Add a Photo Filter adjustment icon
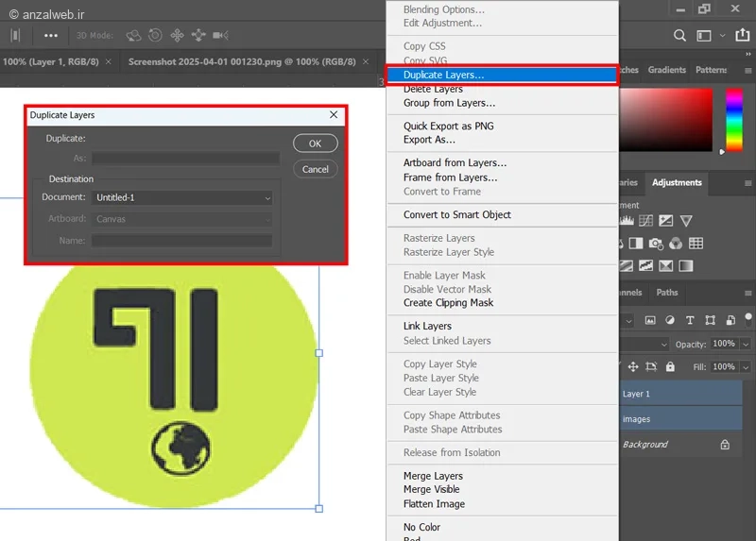756x541 pixels. [x=656, y=244]
